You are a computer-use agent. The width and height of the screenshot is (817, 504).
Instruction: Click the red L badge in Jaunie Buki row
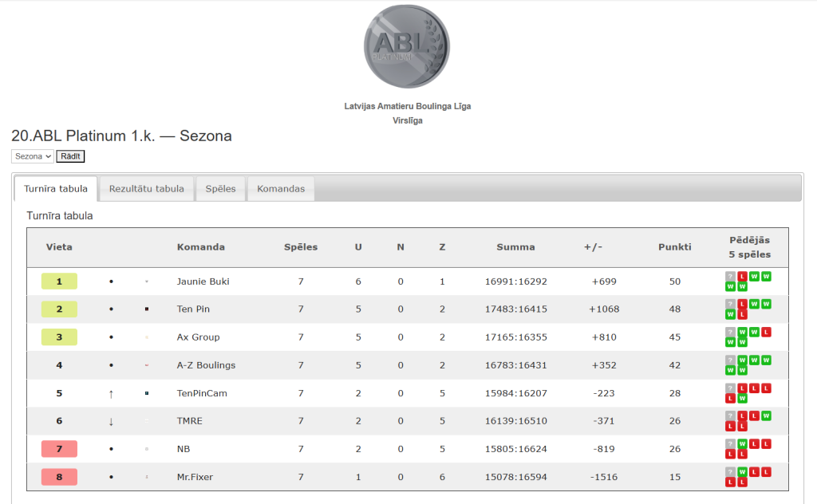(x=742, y=277)
